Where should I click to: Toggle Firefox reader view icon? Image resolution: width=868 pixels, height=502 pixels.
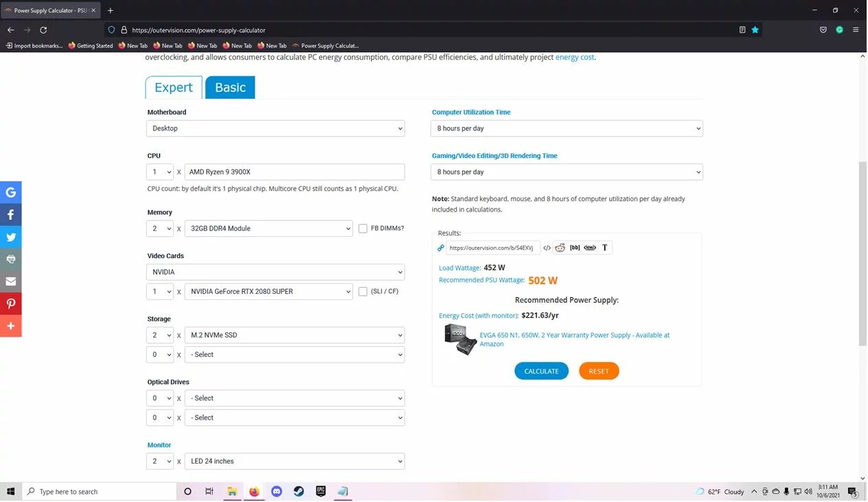(x=742, y=30)
